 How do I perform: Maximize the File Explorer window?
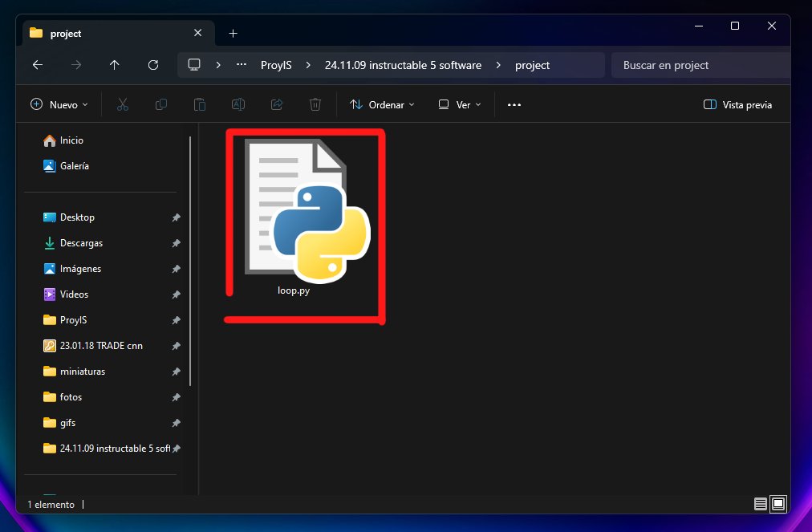735,26
